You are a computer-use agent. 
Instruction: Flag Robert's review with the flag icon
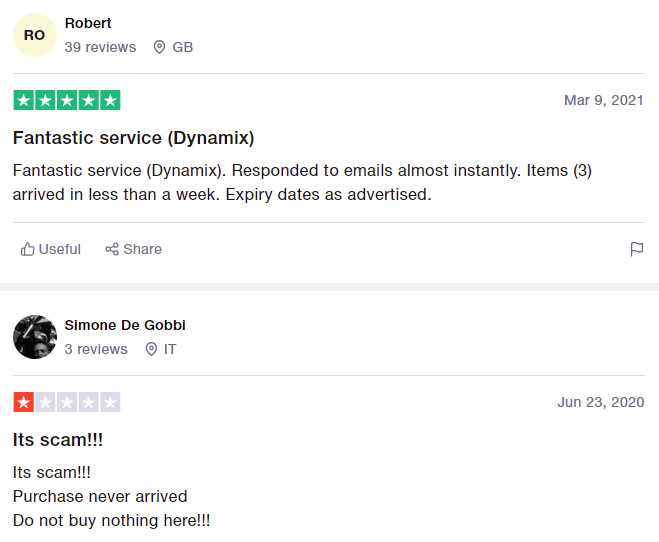(x=637, y=249)
